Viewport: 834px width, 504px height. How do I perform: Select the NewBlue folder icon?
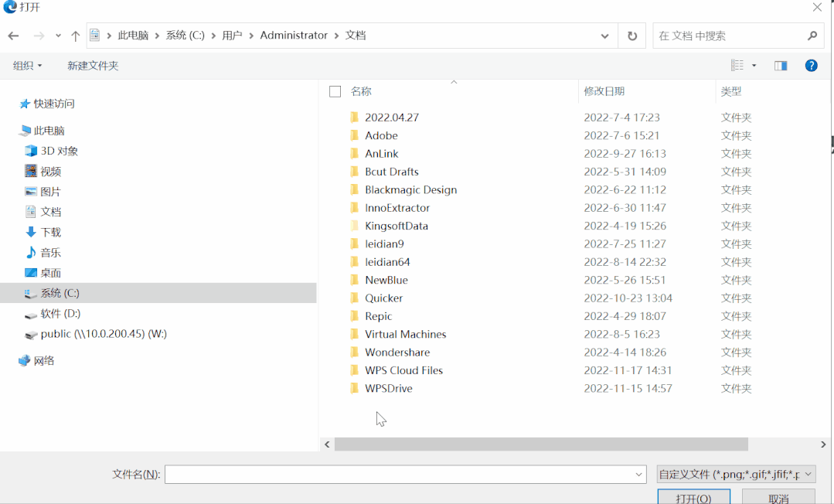tap(355, 280)
